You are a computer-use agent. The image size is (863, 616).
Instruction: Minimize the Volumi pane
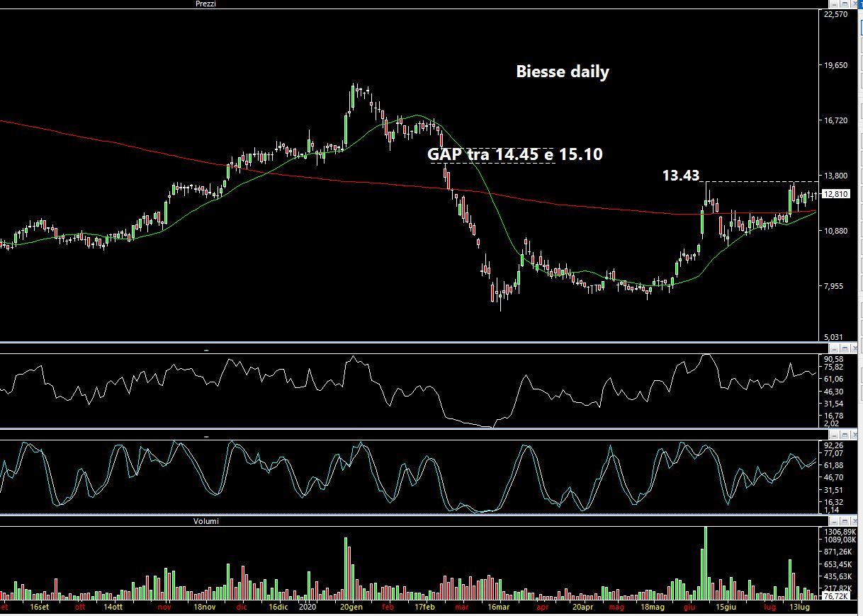click(834, 521)
